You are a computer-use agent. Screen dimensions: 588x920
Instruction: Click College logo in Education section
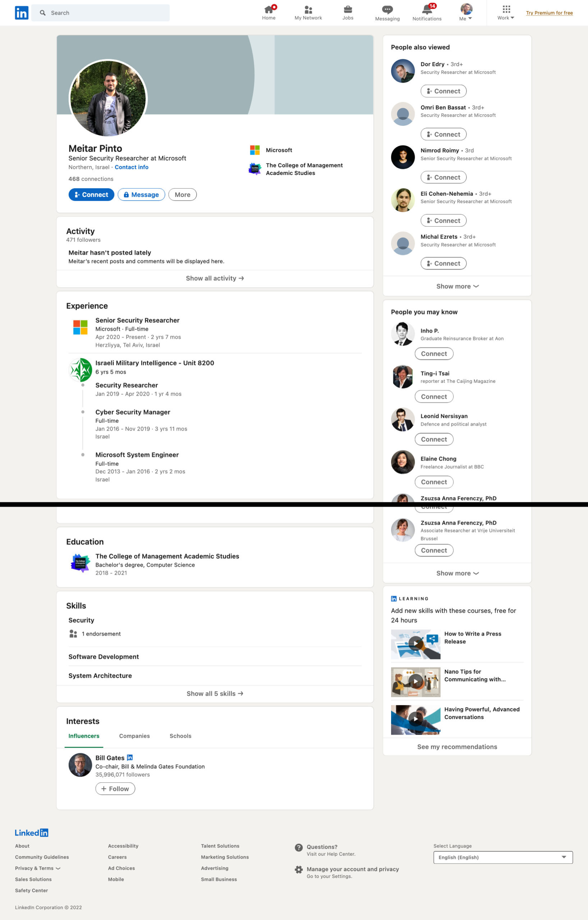click(80, 563)
